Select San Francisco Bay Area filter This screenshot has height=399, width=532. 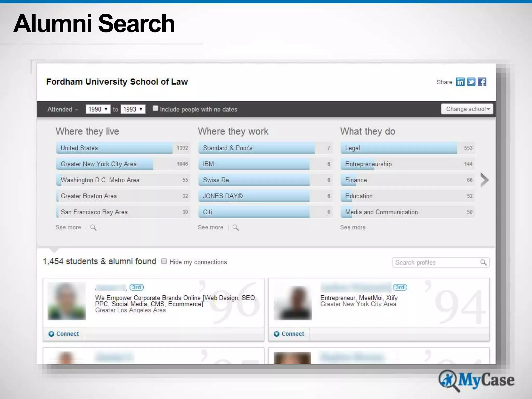point(123,212)
